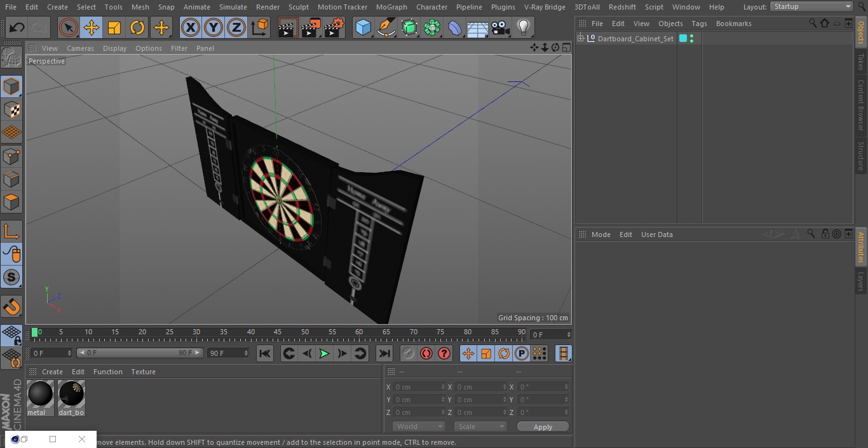Click the Z rotation input field
Viewport: 868px width, 448px height.
pyautogui.click(x=542, y=412)
